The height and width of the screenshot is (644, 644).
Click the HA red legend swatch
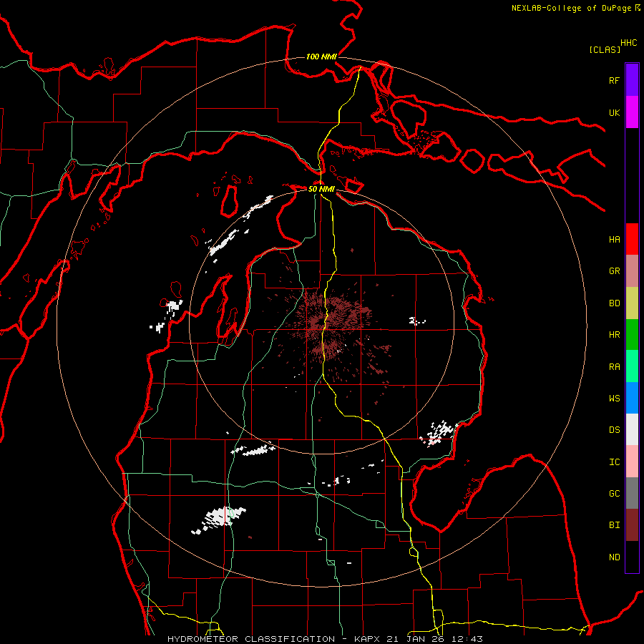632,239
